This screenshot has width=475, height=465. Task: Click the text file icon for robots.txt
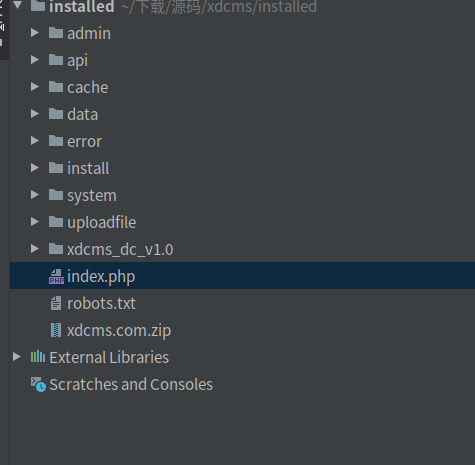click(56, 303)
